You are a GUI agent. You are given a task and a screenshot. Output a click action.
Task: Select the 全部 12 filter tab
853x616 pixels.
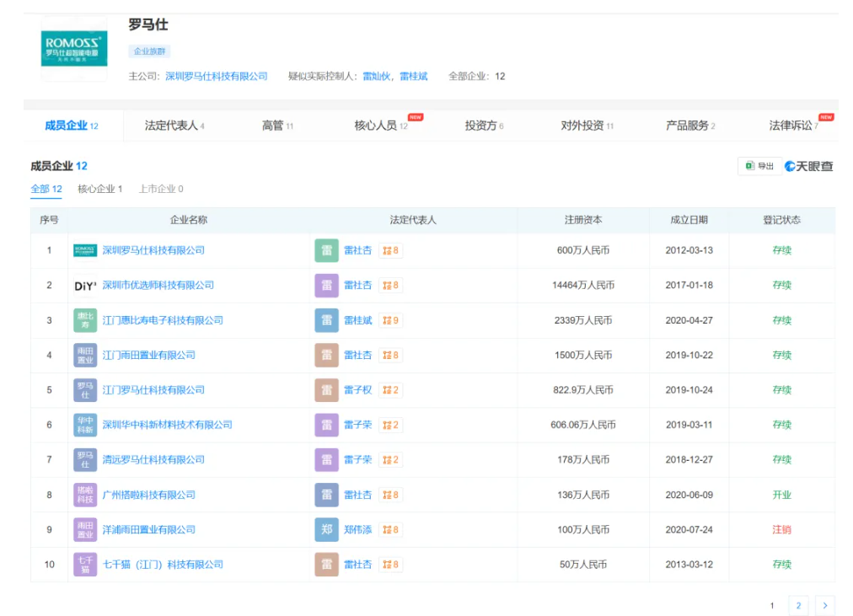click(x=46, y=190)
